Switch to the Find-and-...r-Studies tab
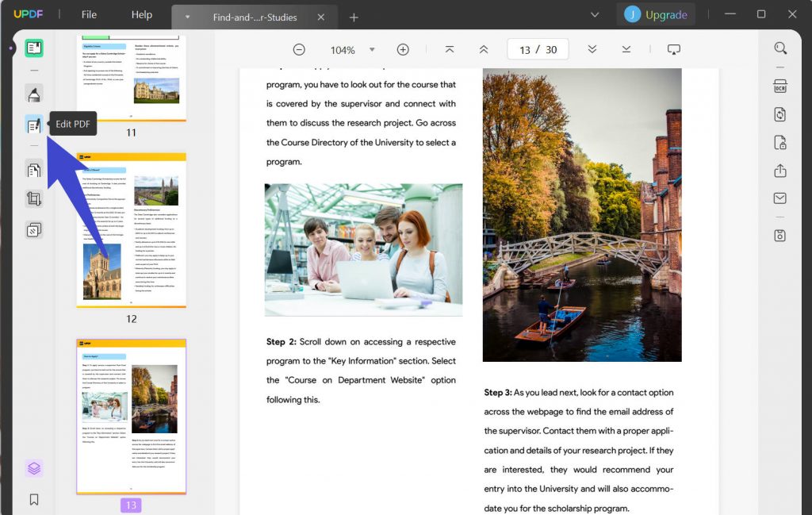The height and width of the screenshot is (515, 812). click(254, 15)
